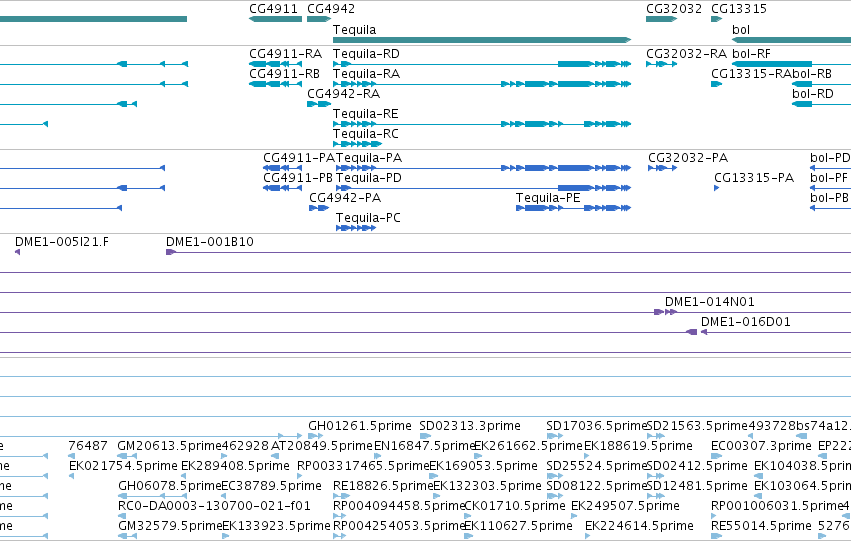Select the CG13315 gene label
Screen dimensions: 851x541
click(739, 9)
